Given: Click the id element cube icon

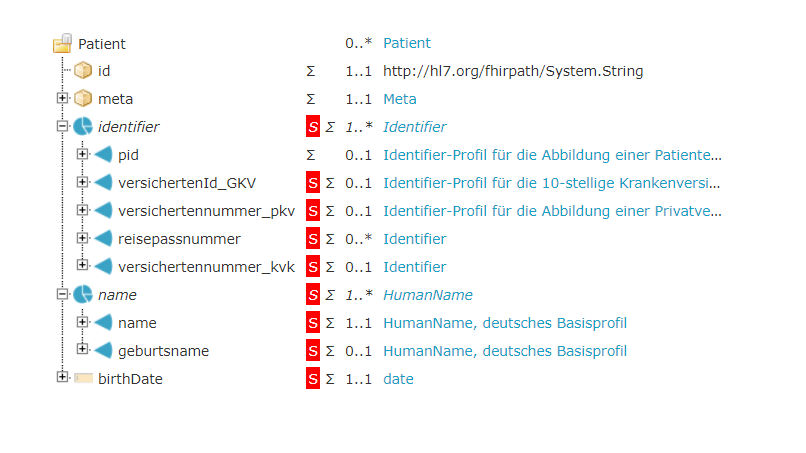Looking at the screenshot, I should (x=83, y=71).
